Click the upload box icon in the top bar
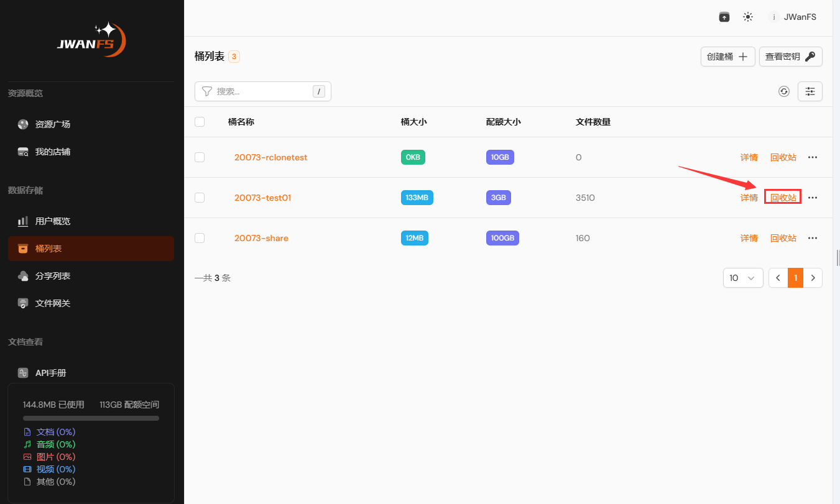 point(724,17)
